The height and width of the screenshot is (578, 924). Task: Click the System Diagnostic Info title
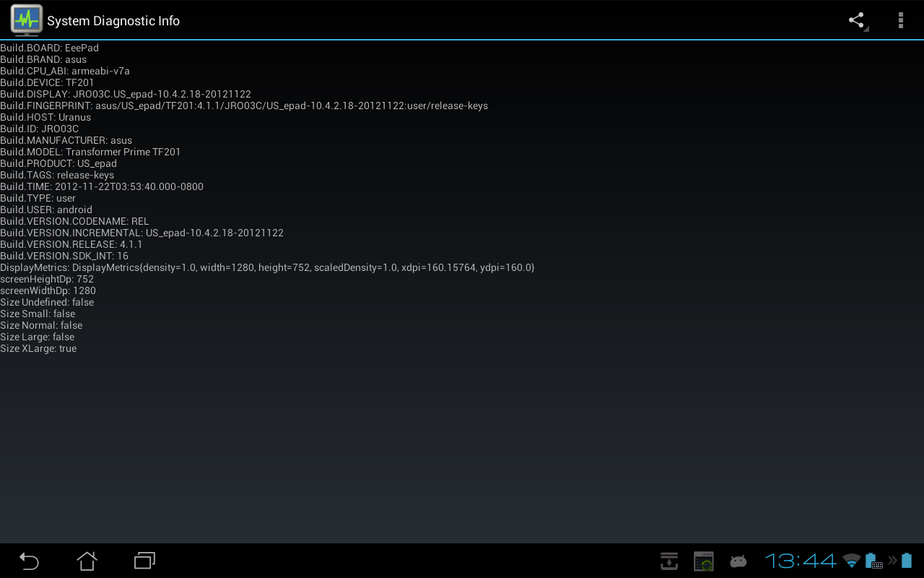pos(113,21)
